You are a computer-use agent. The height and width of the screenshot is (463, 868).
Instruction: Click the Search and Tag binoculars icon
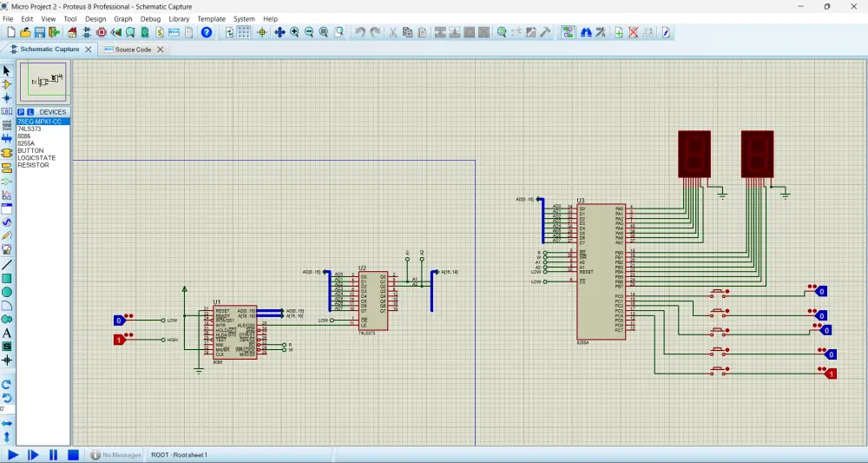coord(586,33)
